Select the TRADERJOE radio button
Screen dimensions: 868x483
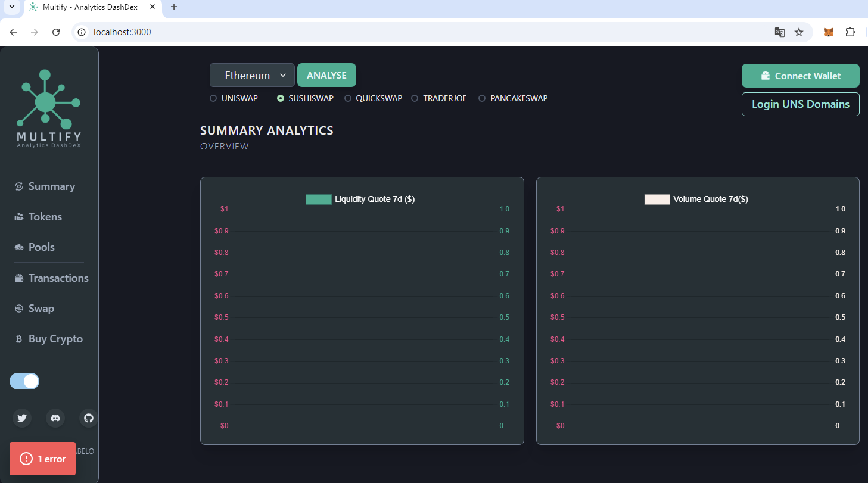tap(415, 98)
